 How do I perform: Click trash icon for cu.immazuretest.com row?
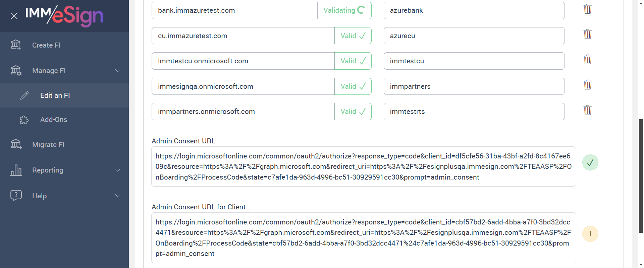[587, 34]
